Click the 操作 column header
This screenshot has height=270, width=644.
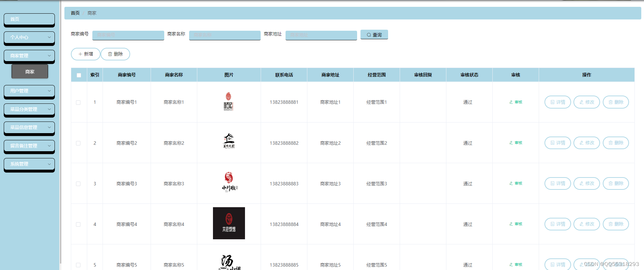pos(587,75)
